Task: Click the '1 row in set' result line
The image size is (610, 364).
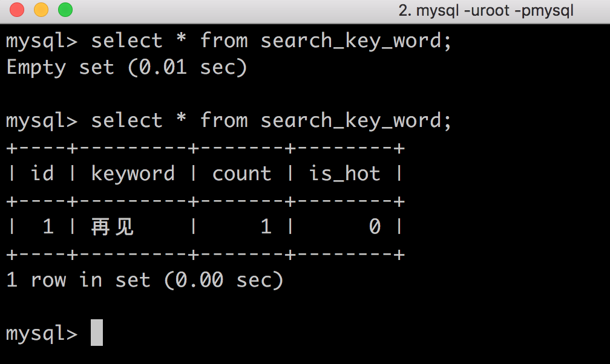Action: (145, 281)
